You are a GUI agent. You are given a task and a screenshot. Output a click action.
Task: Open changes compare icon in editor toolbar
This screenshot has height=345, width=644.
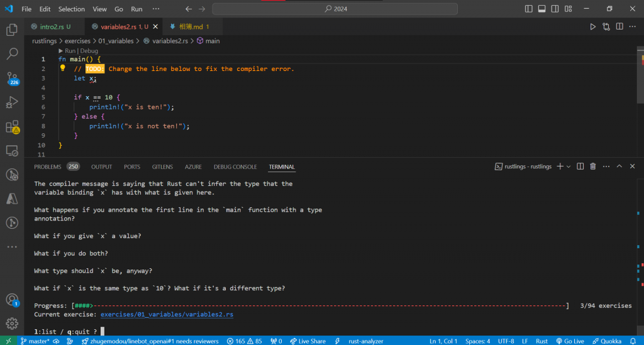tap(606, 26)
